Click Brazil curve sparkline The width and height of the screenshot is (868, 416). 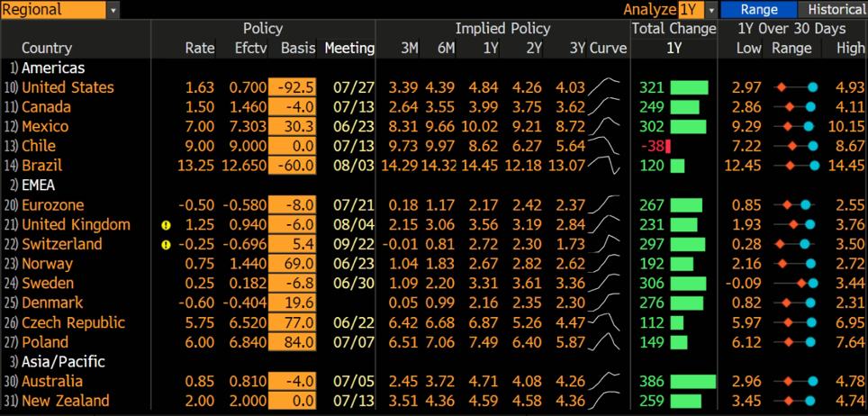coord(604,166)
